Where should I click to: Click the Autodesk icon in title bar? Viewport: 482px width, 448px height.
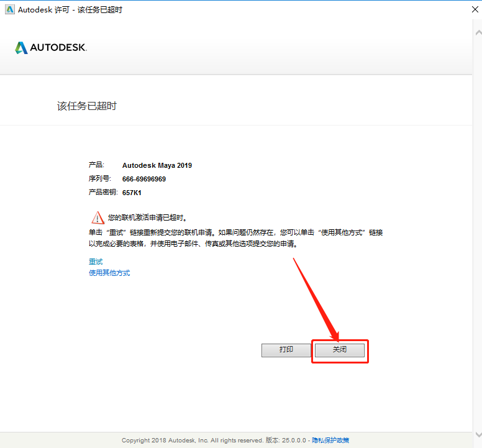tap(10, 9)
